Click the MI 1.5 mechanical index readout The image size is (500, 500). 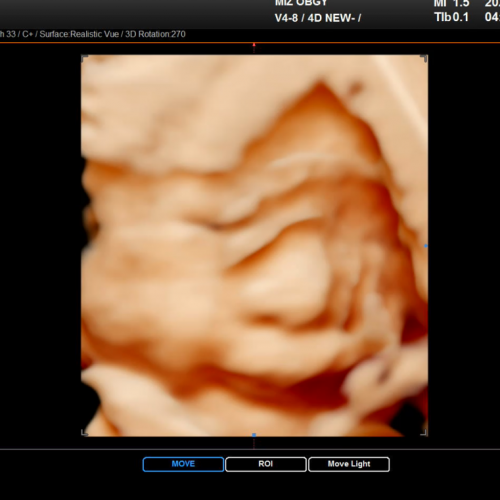pyautogui.click(x=451, y=4)
